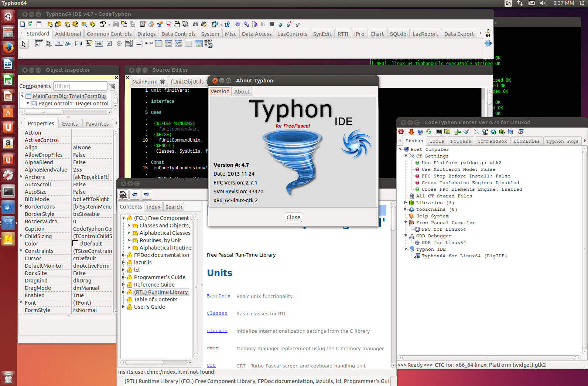Click the green refresh icon in CodeTyphon Center
588x386 pixels.
428,132
